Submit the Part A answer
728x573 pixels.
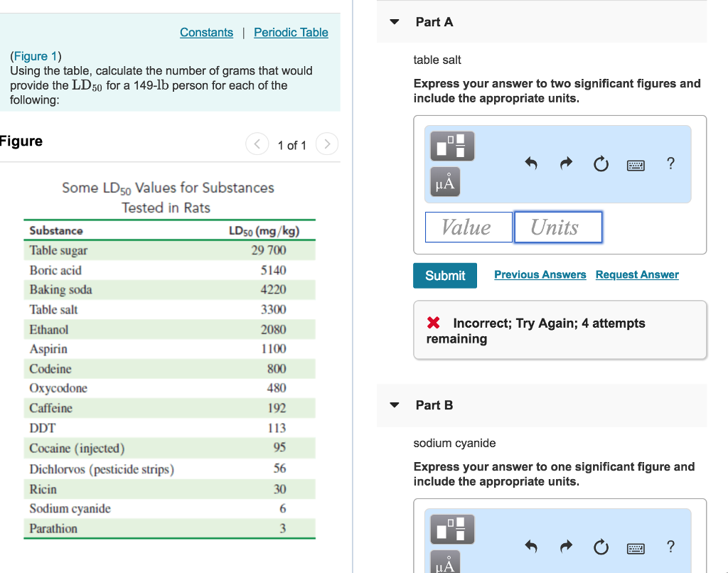click(444, 275)
